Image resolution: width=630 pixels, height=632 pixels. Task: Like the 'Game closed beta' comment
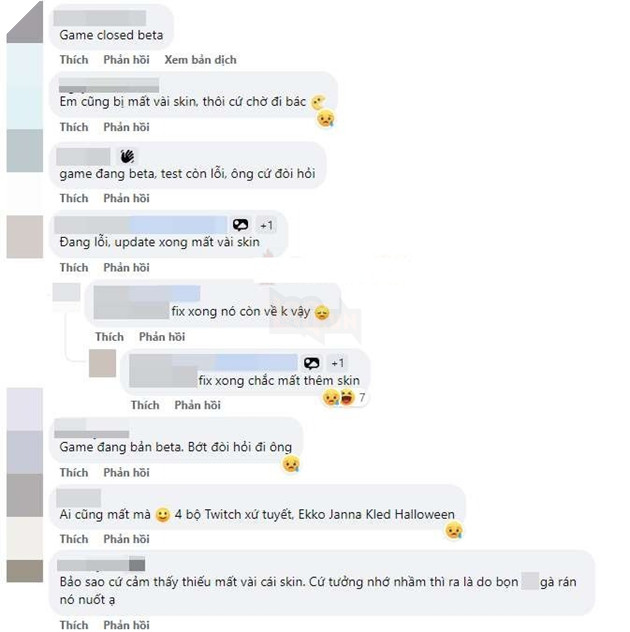click(74, 60)
